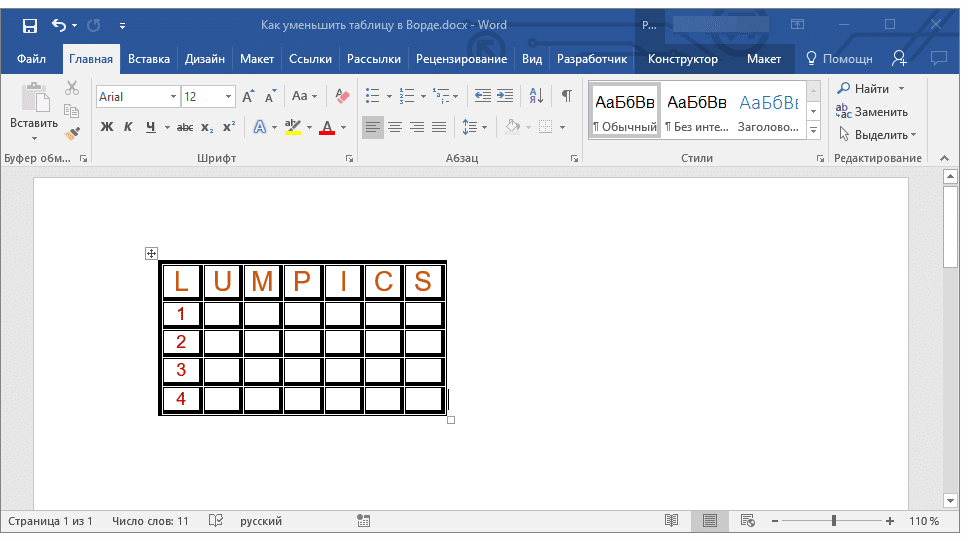Toggle strikethrough abc formatting
The width and height of the screenshot is (968, 541).
pos(185,127)
